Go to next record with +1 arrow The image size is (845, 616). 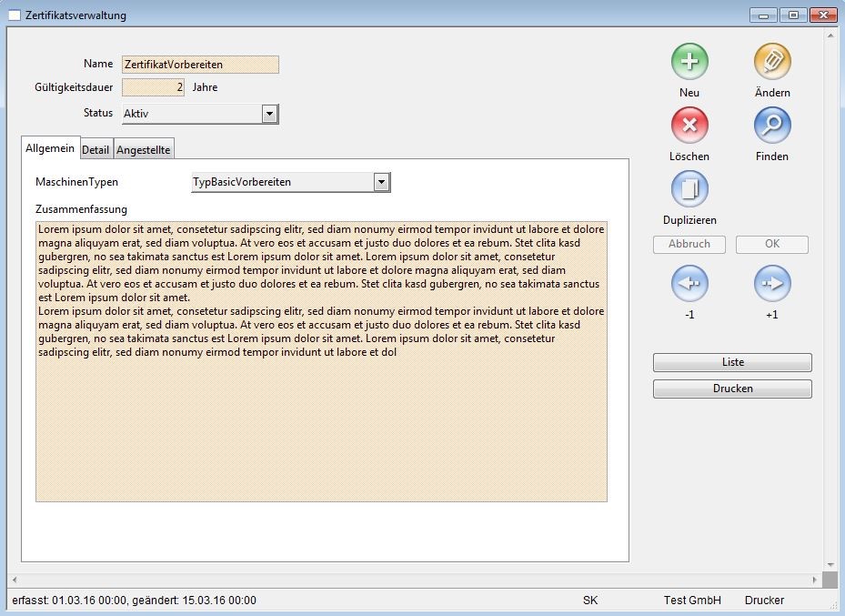coord(772,284)
